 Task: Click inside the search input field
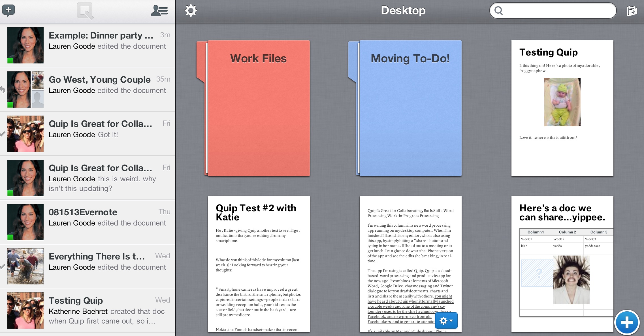(552, 11)
